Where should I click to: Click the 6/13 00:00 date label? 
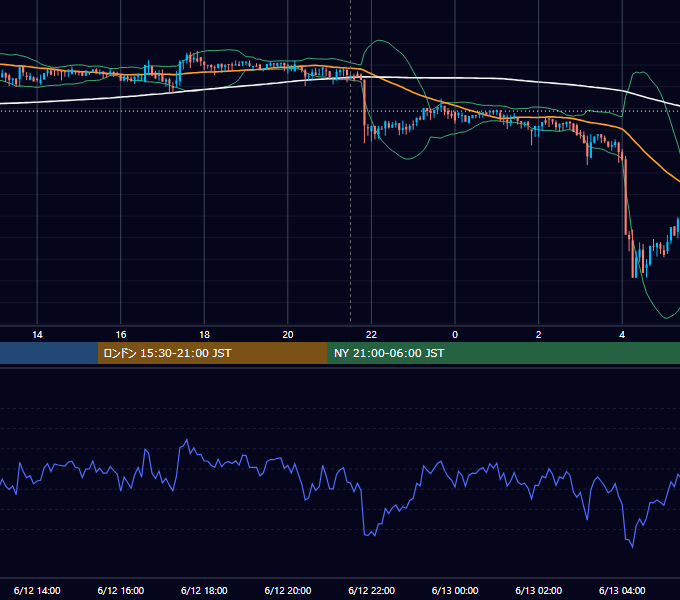455,590
